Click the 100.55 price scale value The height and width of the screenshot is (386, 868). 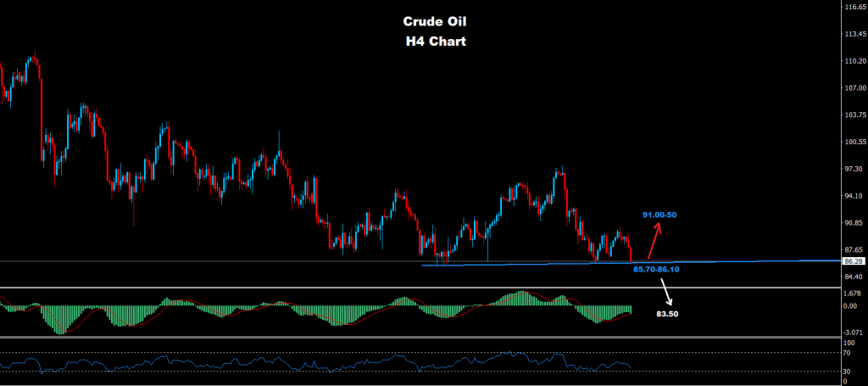point(854,142)
